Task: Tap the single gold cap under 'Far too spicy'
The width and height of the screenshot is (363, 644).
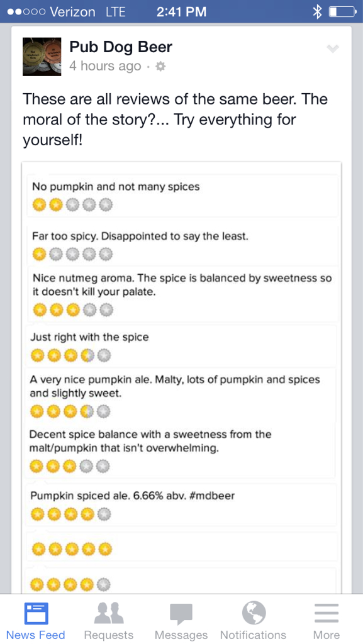Action: (39, 255)
